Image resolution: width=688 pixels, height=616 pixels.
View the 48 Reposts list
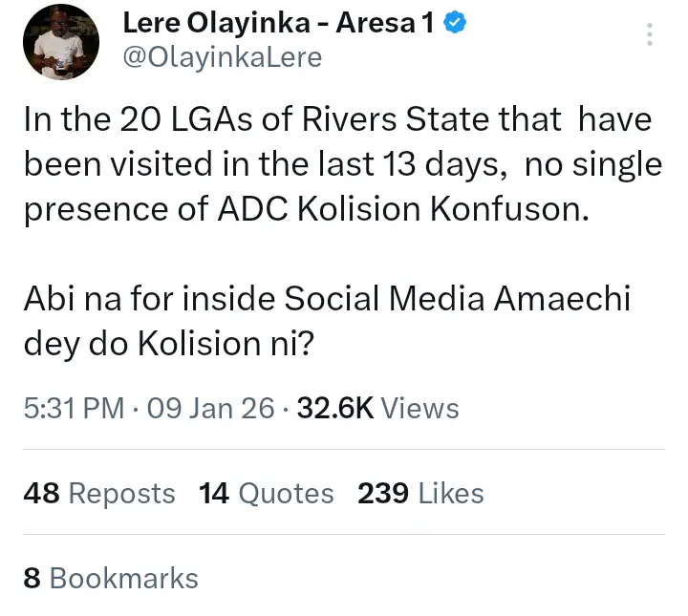click(99, 493)
